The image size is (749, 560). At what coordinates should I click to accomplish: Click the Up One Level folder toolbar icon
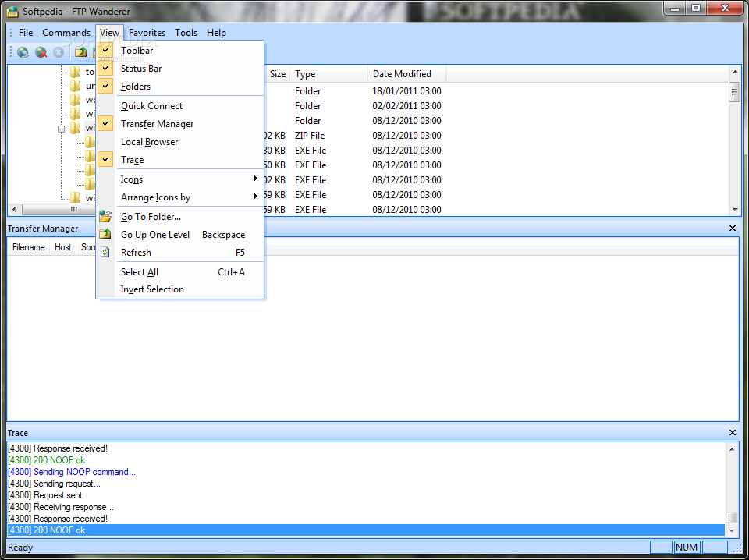(x=80, y=52)
